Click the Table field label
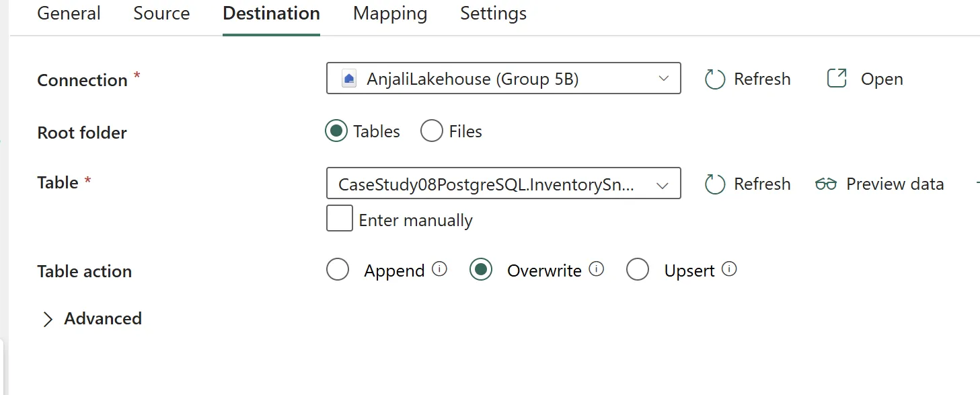The width and height of the screenshot is (980, 395). click(x=58, y=182)
